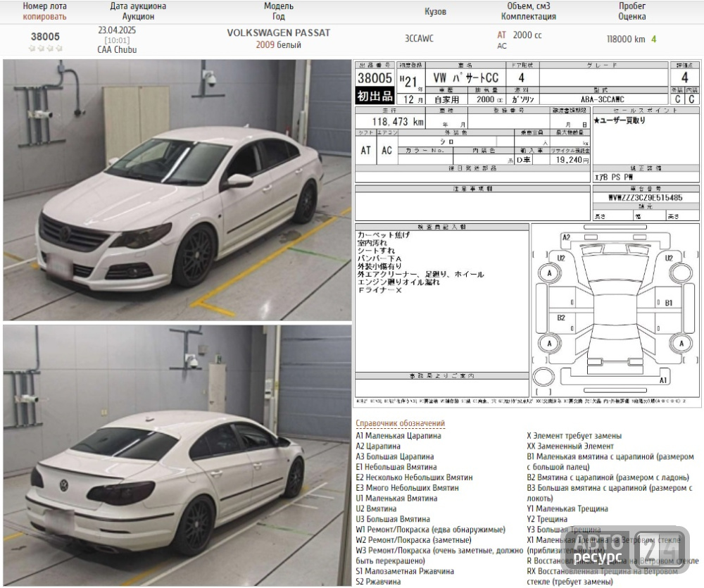Click the 'копировать' link under lot number

(44, 17)
